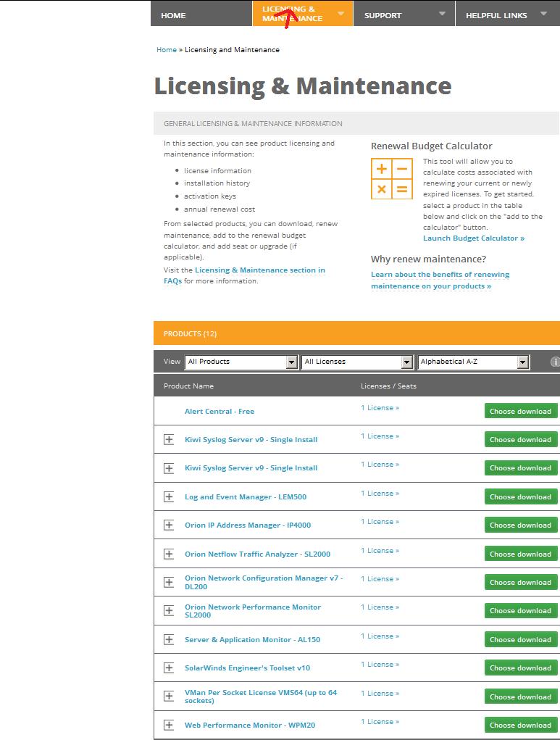View 1 License for Orion IP Address Manager
The image size is (560, 740).
tap(380, 522)
